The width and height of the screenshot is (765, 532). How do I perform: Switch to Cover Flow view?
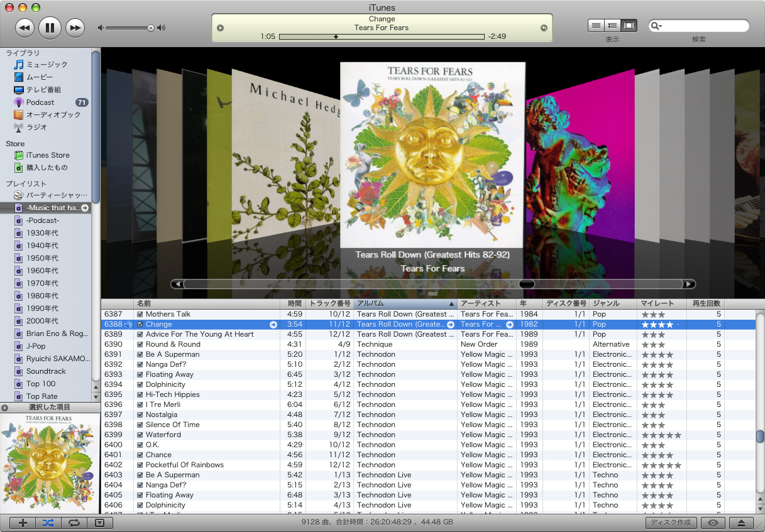click(x=629, y=26)
